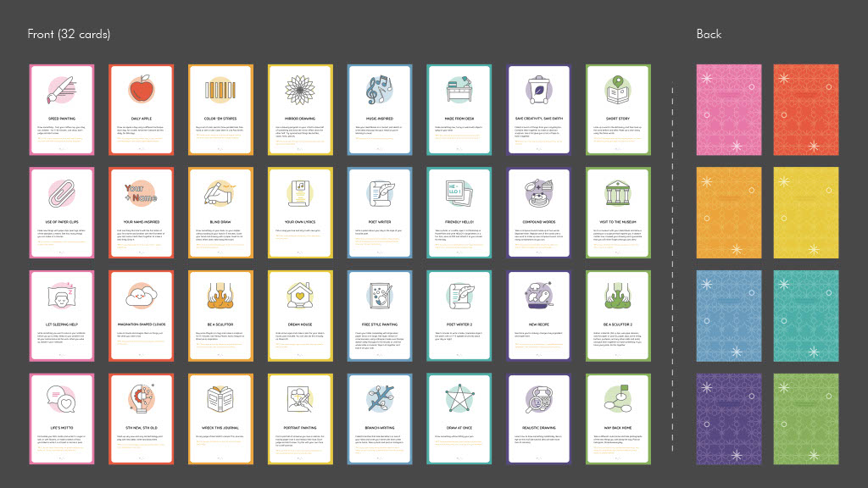Click the cloud icon on Imagination-Shaped Clouds card
Screen dimensions: 868x488
point(141,296)
